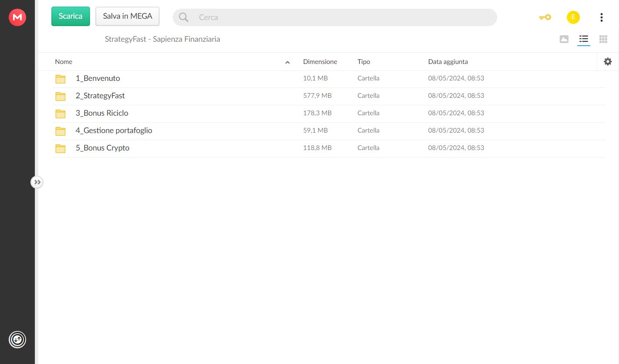Select the 2_StrategyFast folder row
619x364 pixels.
328,96
